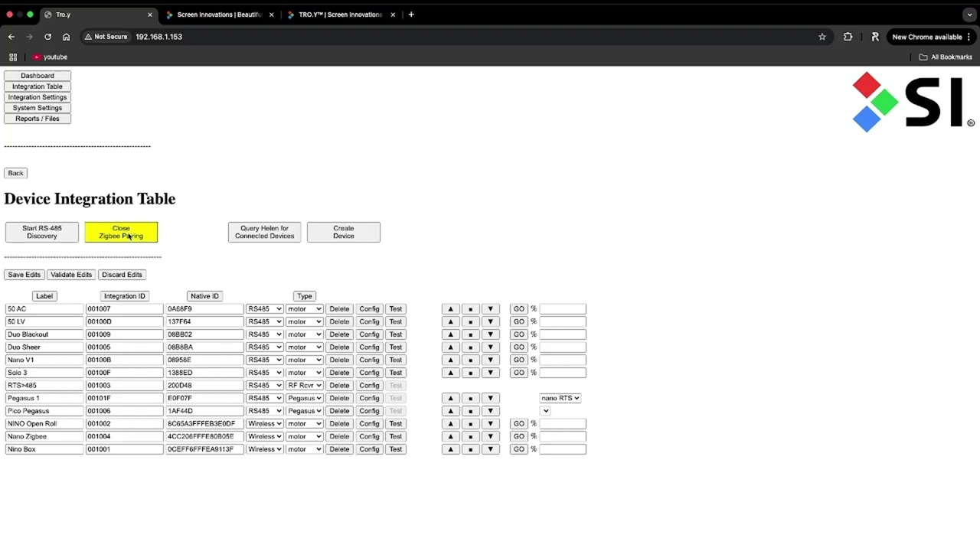Go back in browser history
Viewport: 980px width, 551px height.
[x=11, y=37]
